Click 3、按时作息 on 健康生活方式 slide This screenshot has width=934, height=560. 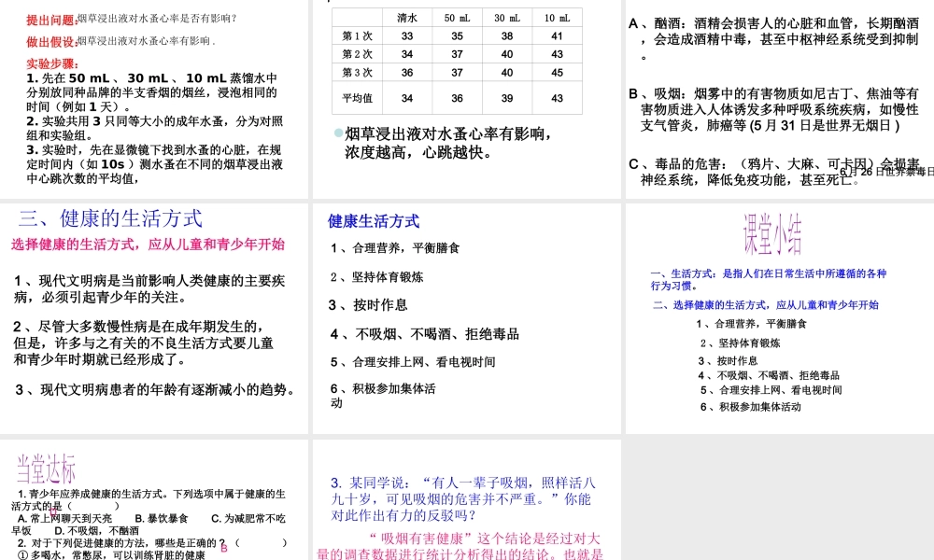(x=367, y=305)
